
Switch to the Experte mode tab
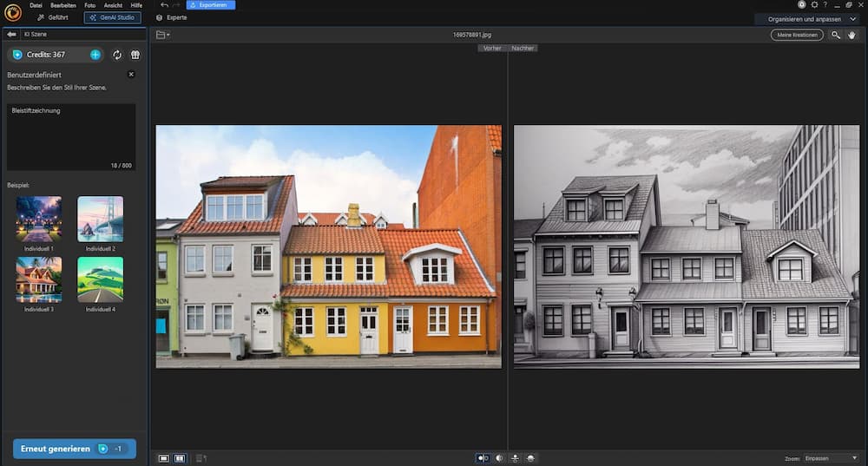pos(172,17)
